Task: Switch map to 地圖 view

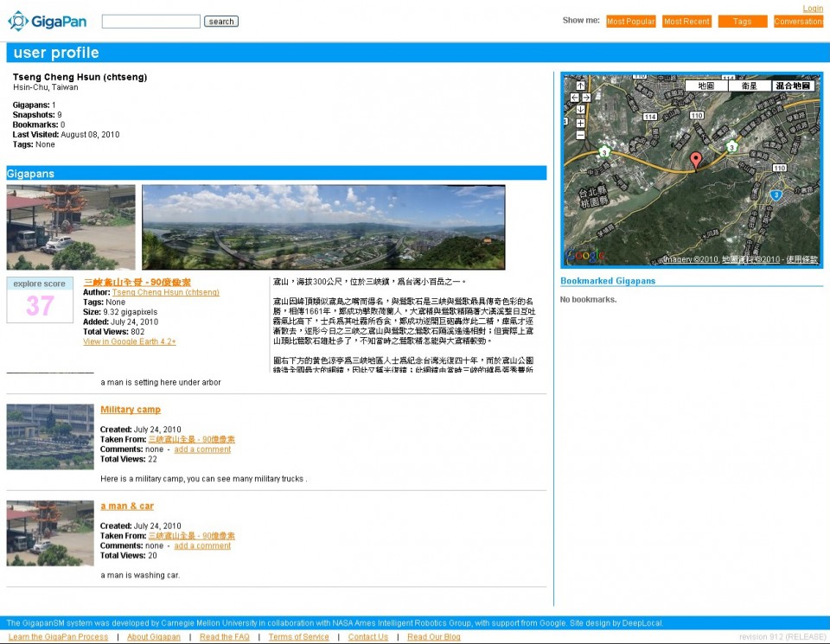Action: (x=705, y=86)
